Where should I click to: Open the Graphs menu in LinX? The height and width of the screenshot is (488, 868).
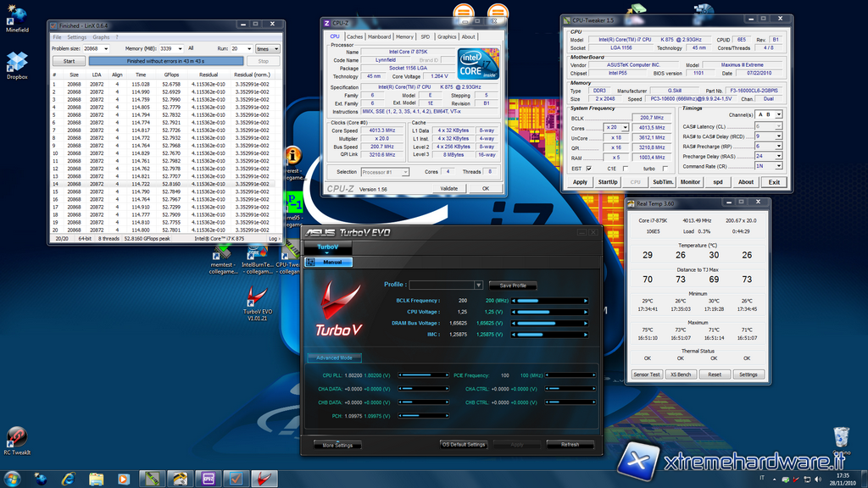pyautogui.click(x=101, y=37)
